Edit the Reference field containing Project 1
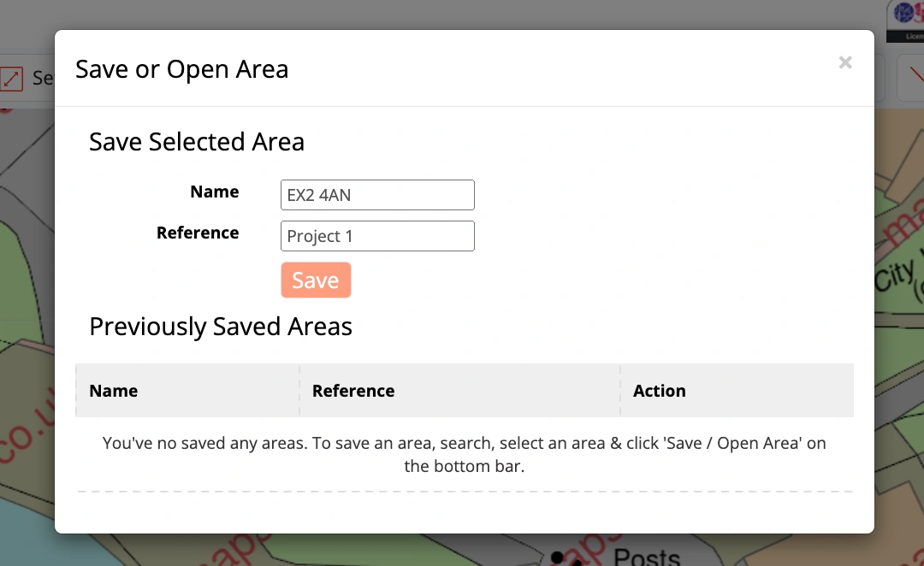924x566 pixels. click(x=377, y=236)
